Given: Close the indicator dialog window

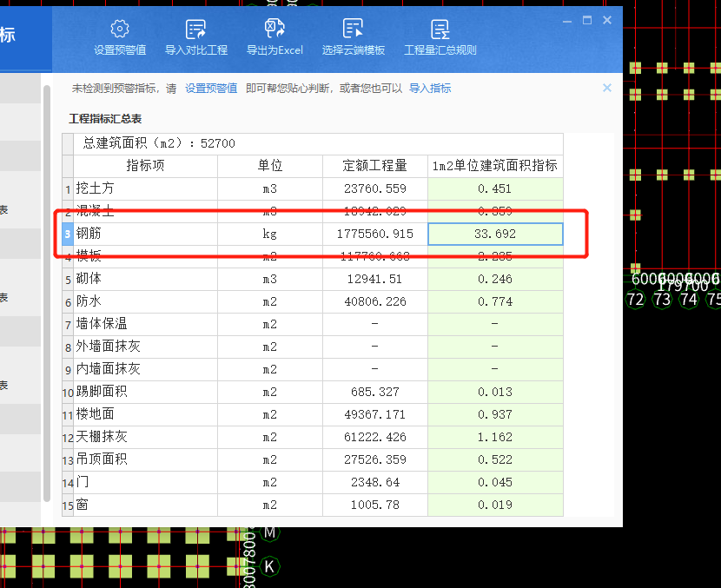Looking at the screenshot, I should (607, 20).
